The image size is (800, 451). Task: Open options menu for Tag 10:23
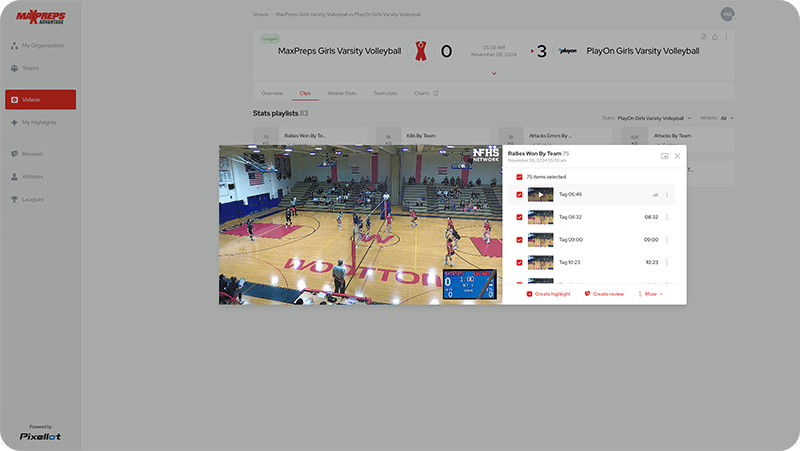point(667,262)
